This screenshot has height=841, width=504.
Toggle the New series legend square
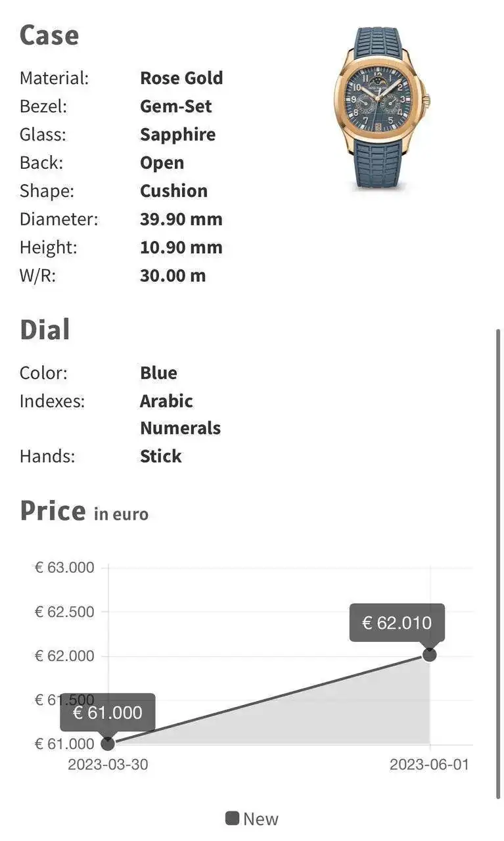232,818
